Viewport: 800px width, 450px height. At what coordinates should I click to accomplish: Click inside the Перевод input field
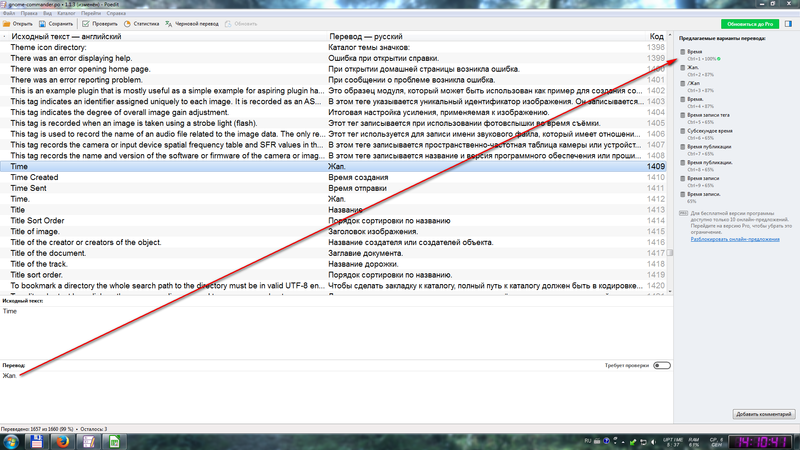(x=336, y=395)
